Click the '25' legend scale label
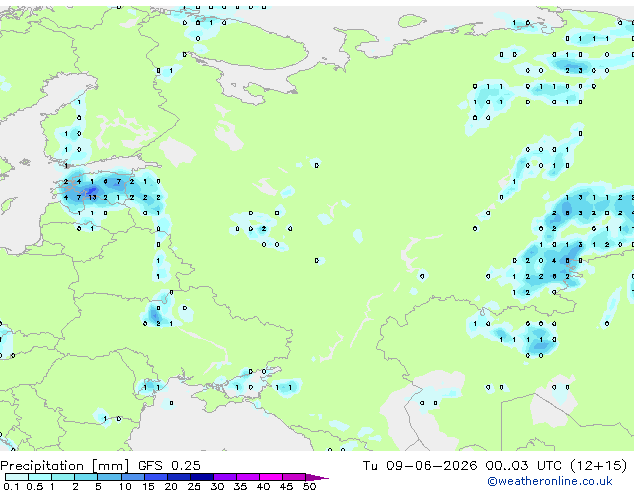634x490 pixels. [x=194, y=486]
